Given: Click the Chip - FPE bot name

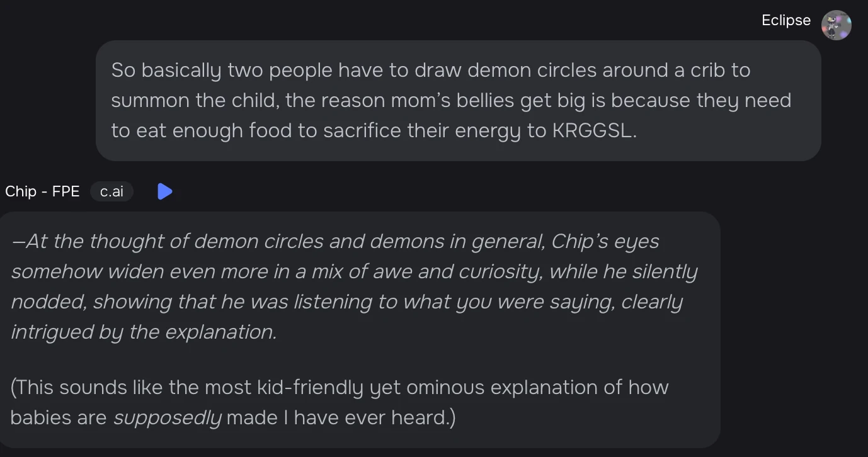Looking at the screenshot, I should 42,191.
